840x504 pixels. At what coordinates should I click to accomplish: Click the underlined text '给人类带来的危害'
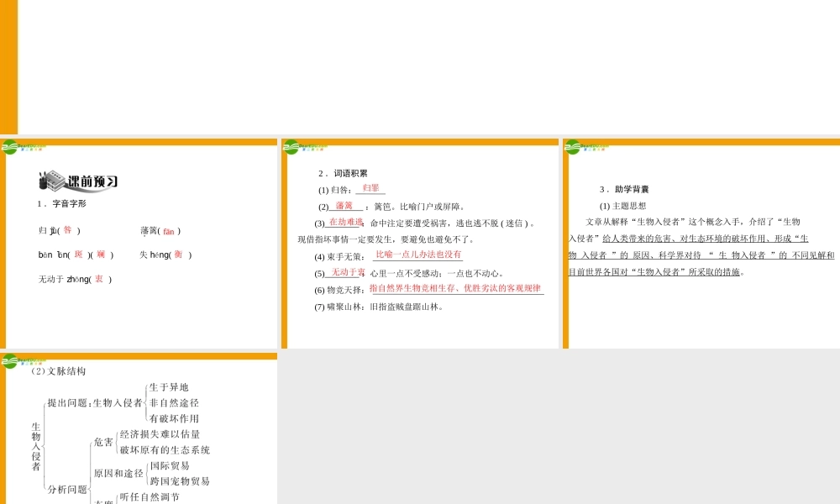[637, 239]
